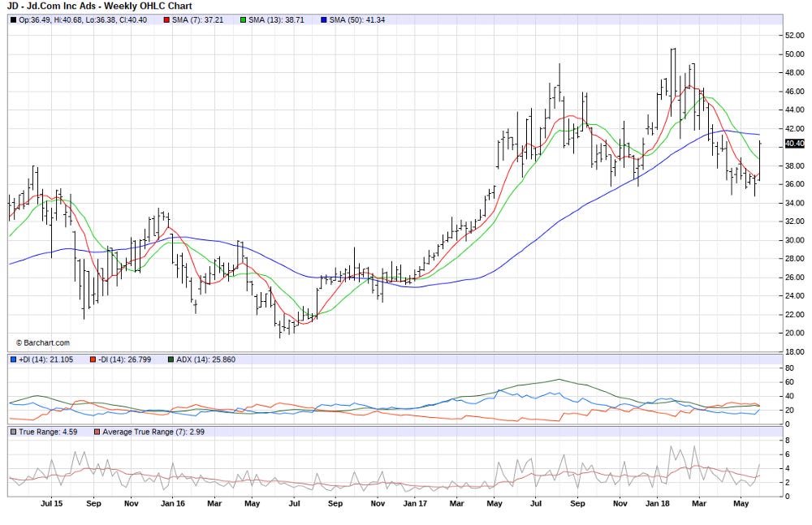The width and height of the screenshot is (812, 525).
Task: Select the Jul 15 label on time axis
Action: click(x=51, y=504)
